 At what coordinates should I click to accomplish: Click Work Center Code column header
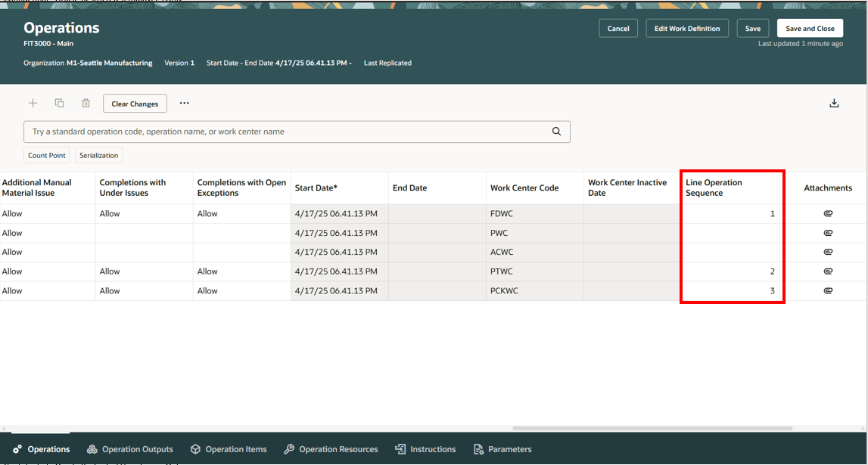[534, 188]
